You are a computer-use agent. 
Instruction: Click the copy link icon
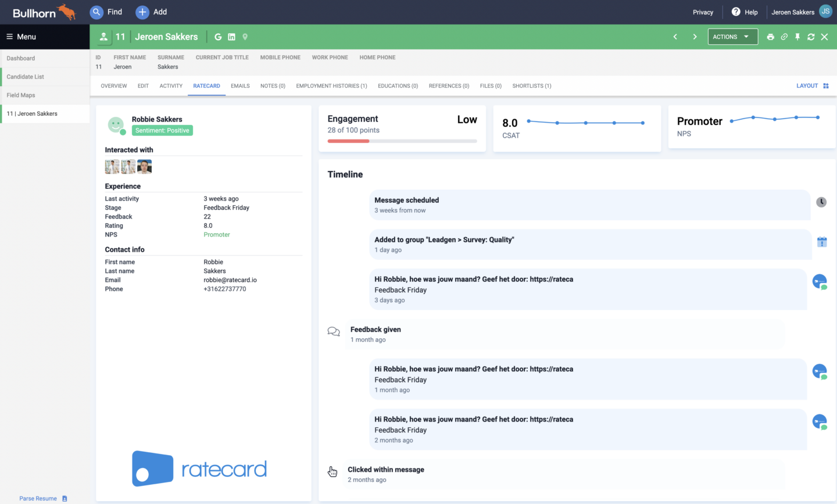(x=784, y=37)
